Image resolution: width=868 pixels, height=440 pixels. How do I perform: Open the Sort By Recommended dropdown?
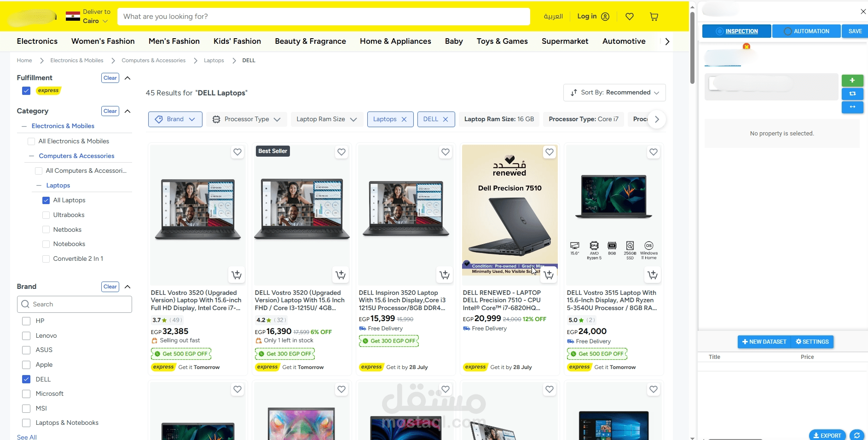tap(614, 93)
